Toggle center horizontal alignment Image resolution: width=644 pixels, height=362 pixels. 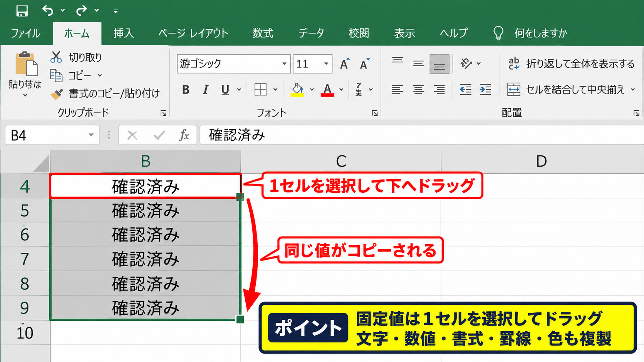point(418,90)
